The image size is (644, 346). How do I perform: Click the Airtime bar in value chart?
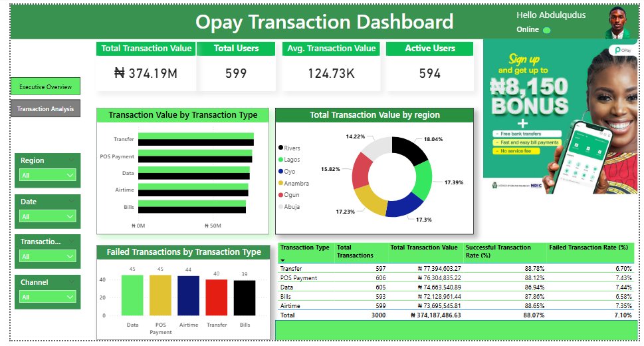pyautogui.click(x=193, y=190)
